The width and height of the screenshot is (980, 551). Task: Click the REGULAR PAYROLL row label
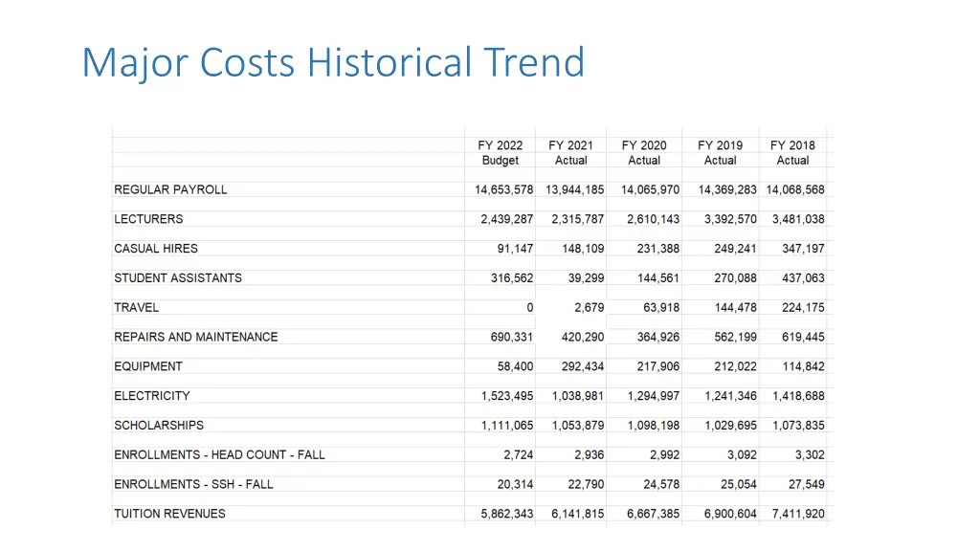[170, 189]
